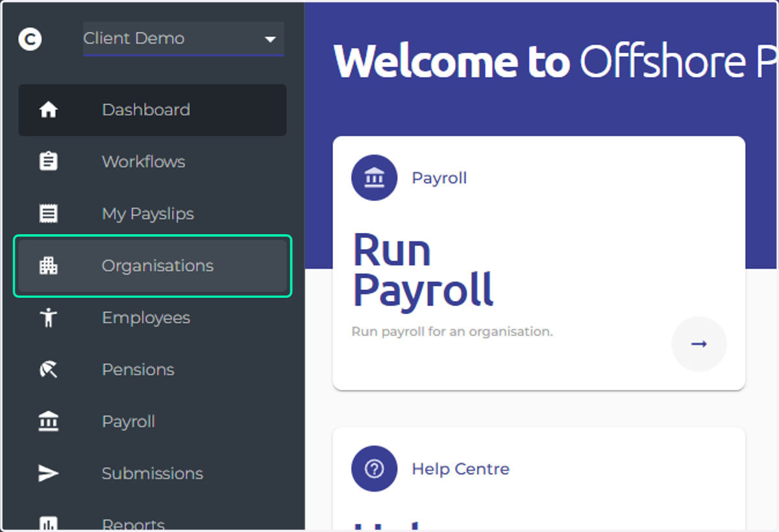
Task: Open the Employees menu item
Action: 153,317
